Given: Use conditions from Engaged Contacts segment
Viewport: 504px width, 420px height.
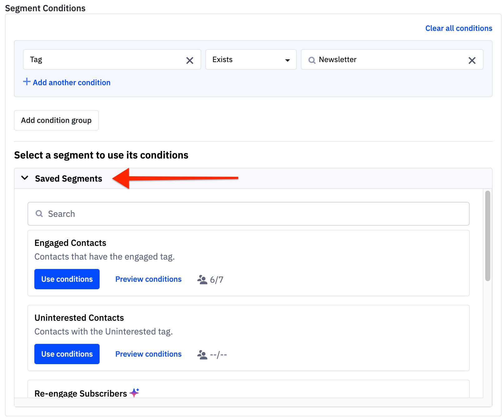Looking at the screenshot, I should tap(67, 279).
